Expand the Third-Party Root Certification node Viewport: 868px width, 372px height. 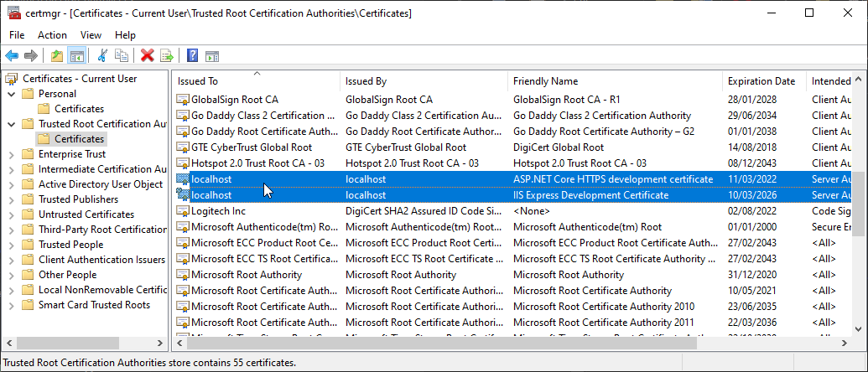[x=12, y=230]
